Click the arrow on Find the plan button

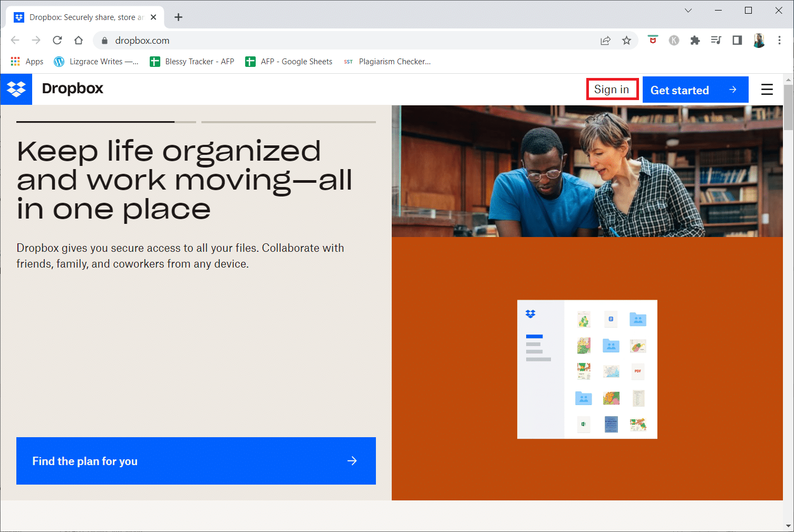(x=352, y=461)
